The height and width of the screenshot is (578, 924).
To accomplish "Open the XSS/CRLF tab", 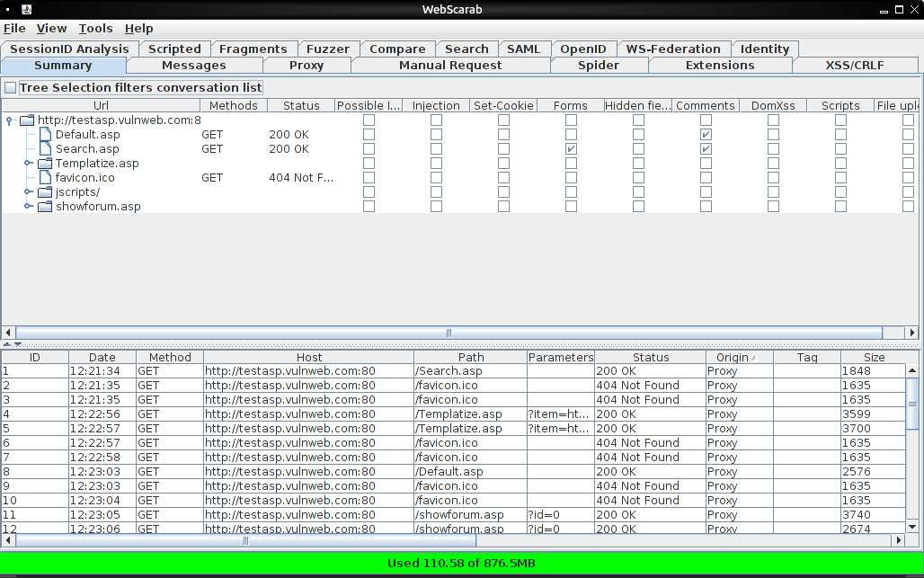I will [x=855, y=66].
